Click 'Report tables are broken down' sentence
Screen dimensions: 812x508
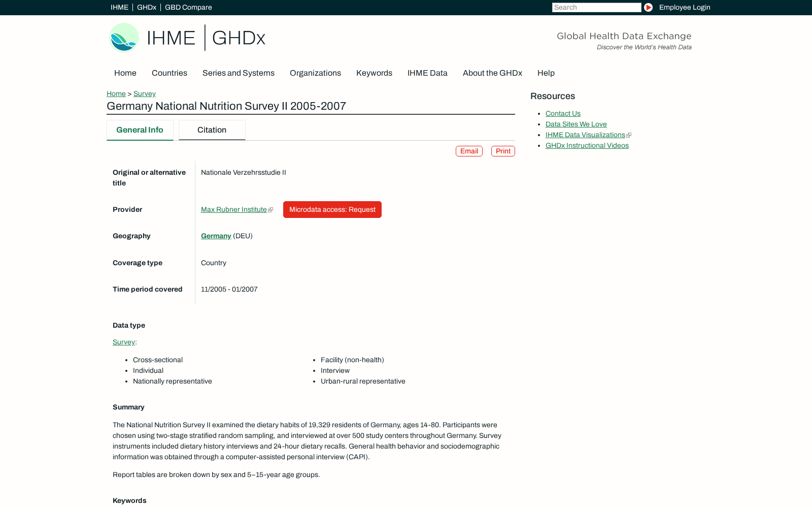[x=216, y=474]
